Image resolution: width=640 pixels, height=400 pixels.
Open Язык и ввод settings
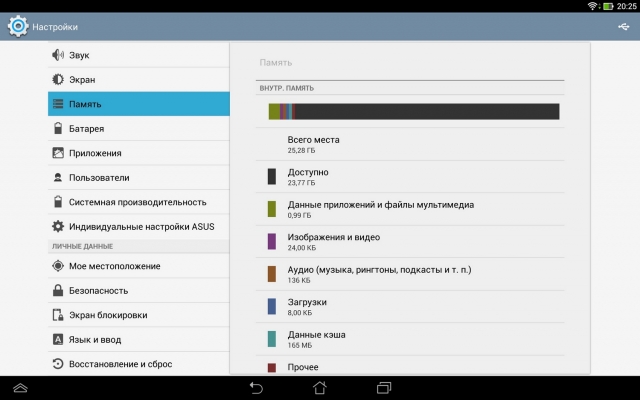pyautogui.click(x=138, y=339)
